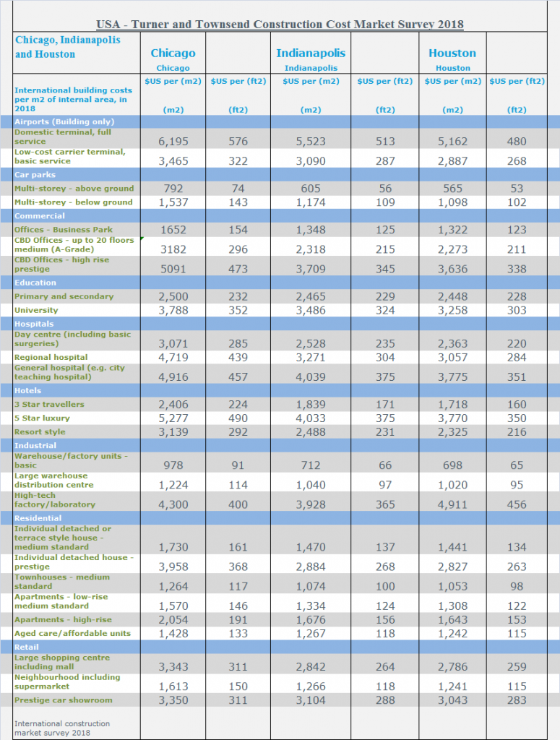Image resolution: width=560 pixels, height=740 pixels.
Task: Select Houston regional hospital value 3,057
Action: [452, 357]
